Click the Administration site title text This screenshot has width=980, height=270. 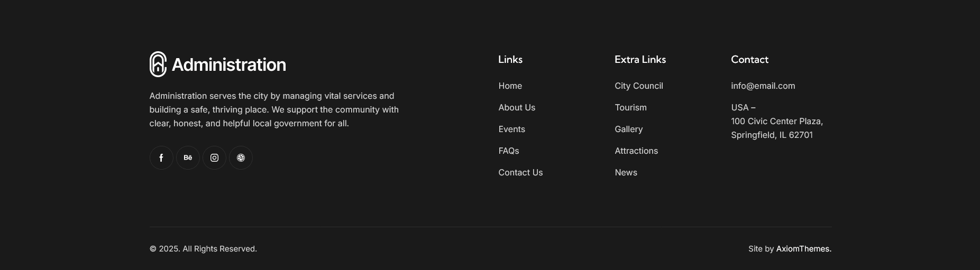[228, 64]
